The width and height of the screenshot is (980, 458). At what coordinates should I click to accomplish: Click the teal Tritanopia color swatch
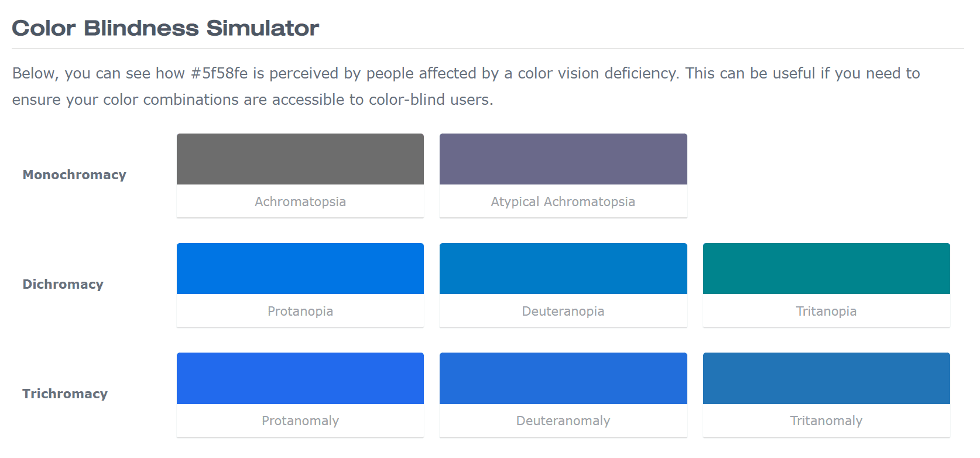coord(827,268)
